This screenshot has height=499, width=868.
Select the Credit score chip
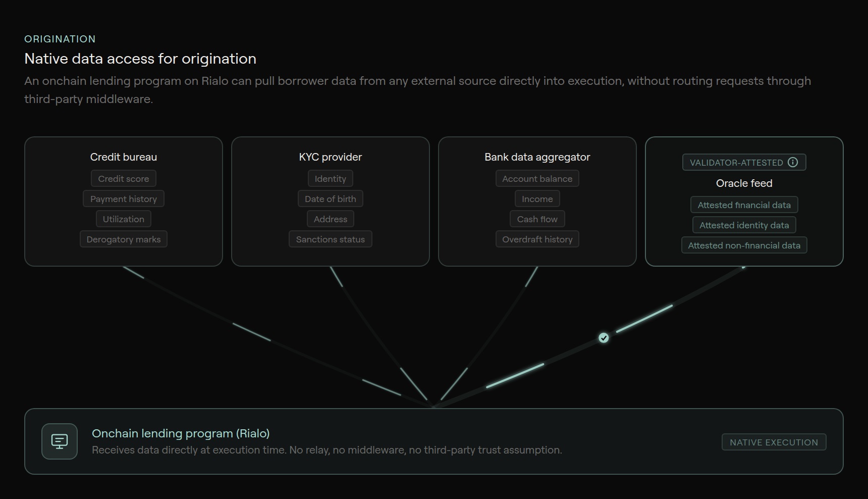pos(124,179)
